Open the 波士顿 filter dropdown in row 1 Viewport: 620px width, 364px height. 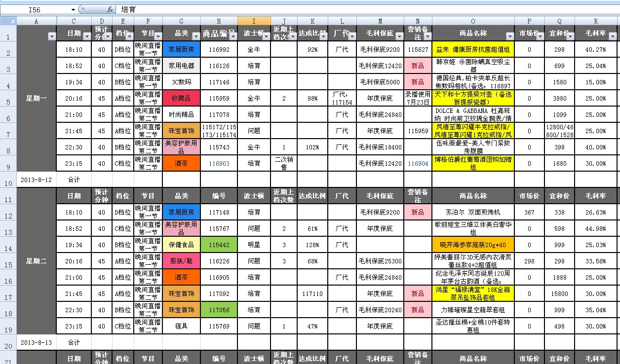[x=266, y=36]
